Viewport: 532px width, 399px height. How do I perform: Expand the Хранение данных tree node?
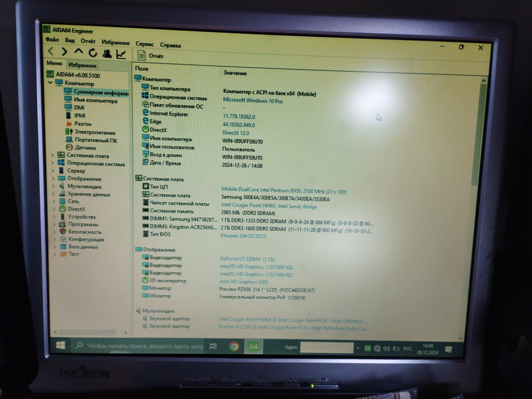pos(54,194)
